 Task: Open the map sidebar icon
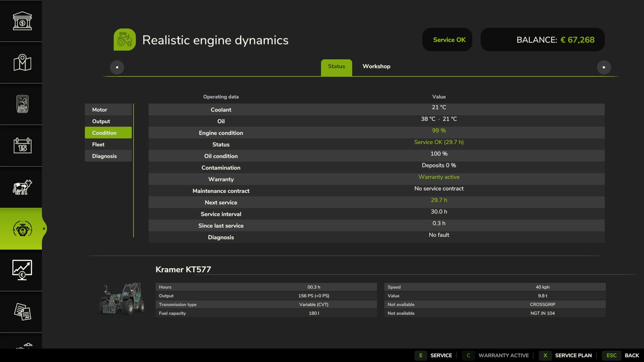pyautogui.click(x=22, y=62)
